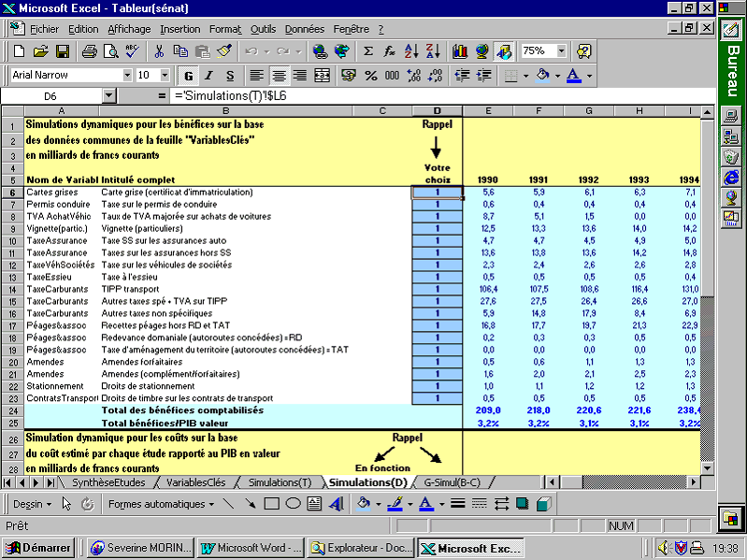This screenshot has height=560, width=747.
Task: Open the Données menu
Action: 305,29
